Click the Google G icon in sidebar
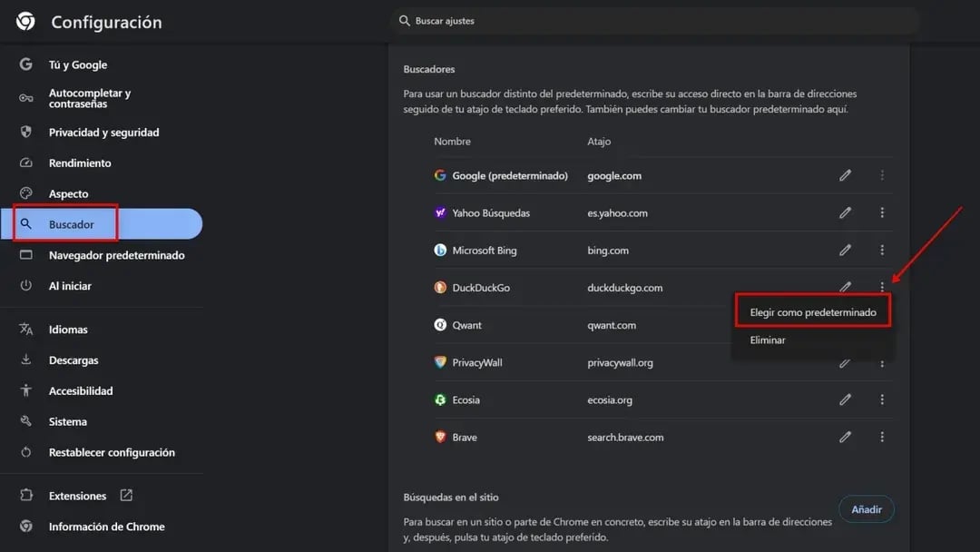Viewport: 980px width, 552px height. click(x=25, y=64)
